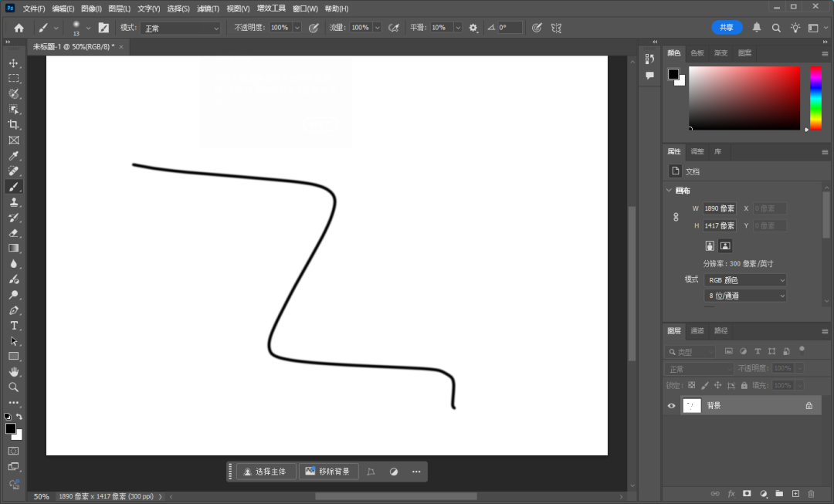The width and height of the screenshot is (834, 504).
Task: Open the smoothing percentage dropdown arrow
Action: coord(458,28)
